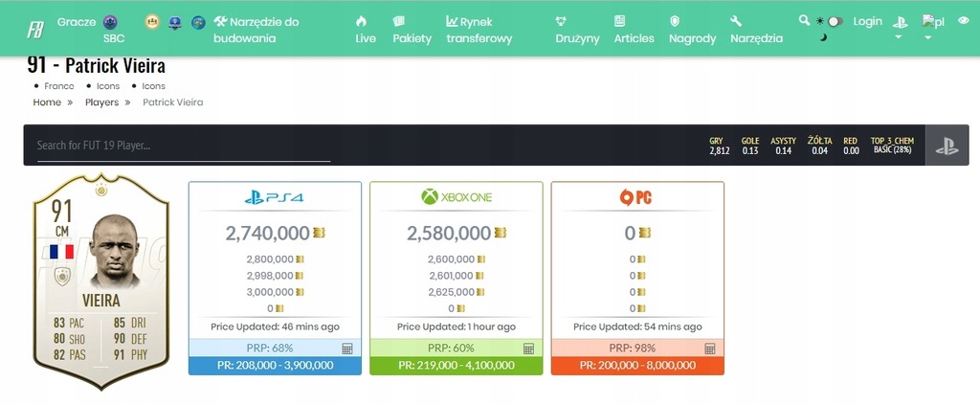Open Narzędzie do budowania squad builder
Viewport: 980px width, 405px height.
point(256,30)
